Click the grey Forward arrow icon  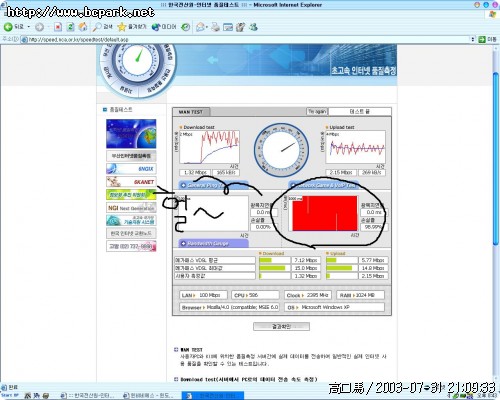[39, 27]
